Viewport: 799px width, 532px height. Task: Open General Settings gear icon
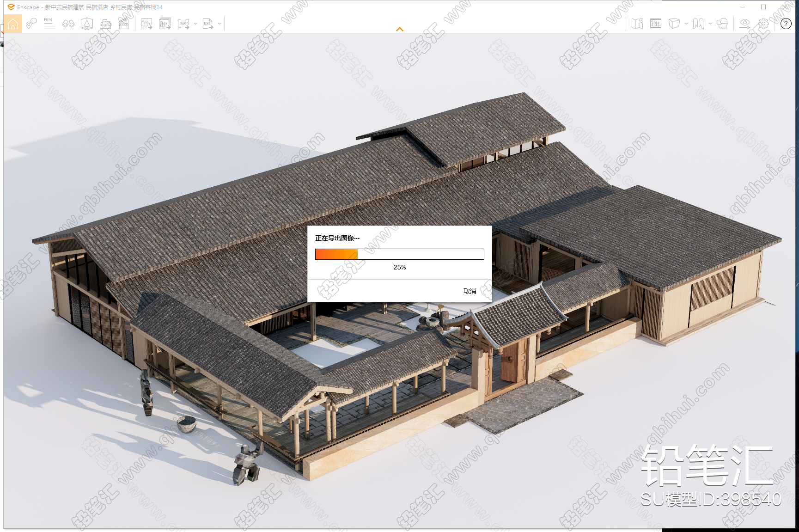pyautogui.click(x=763, y=24)
